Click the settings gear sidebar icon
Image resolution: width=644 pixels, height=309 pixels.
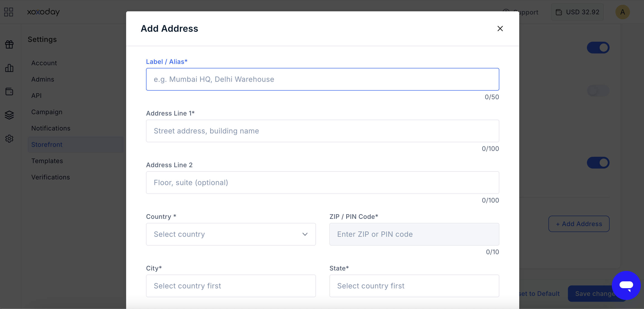coord(9,139)
